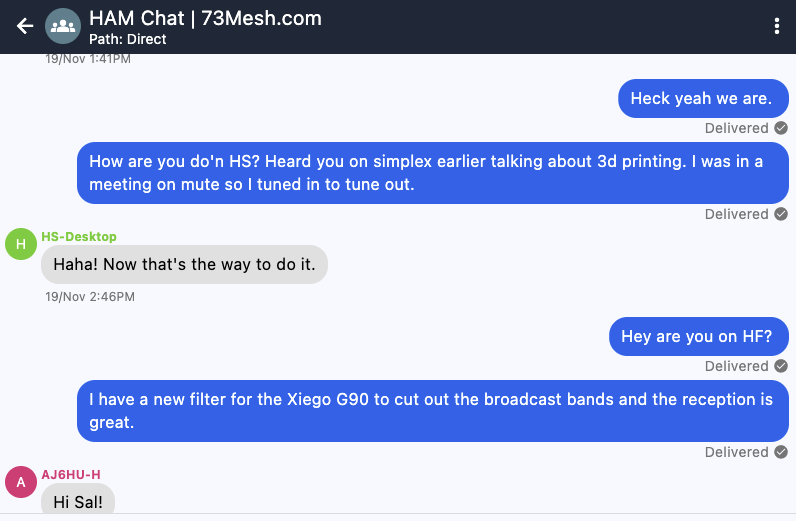Screen dimensions: 796x521
Task: Click the back arrow in header
Action: coord(25,26)
